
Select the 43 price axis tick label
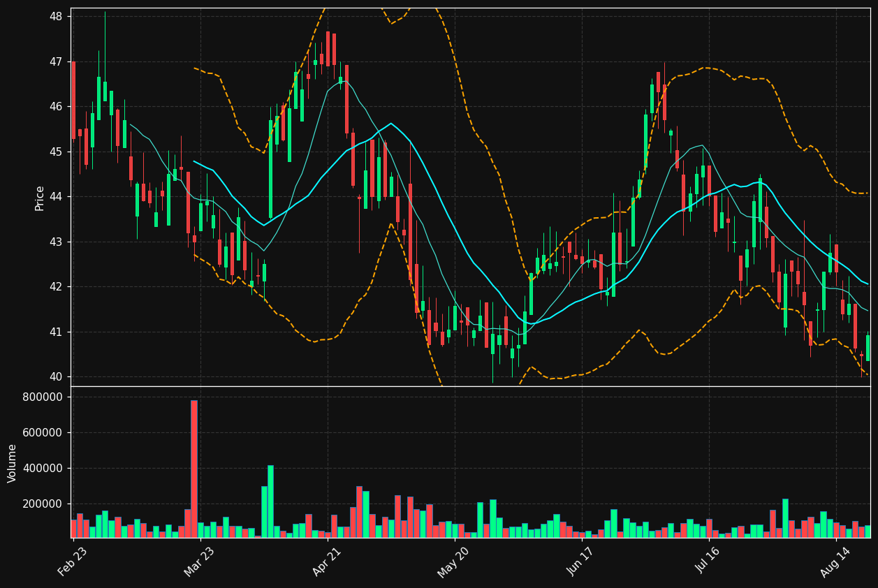coord(57,242)
